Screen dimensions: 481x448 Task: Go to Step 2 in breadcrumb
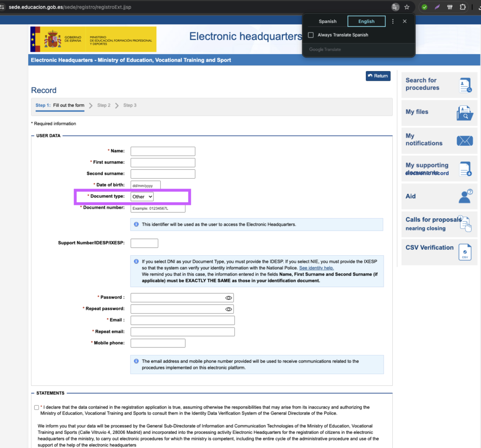(104, 105)
